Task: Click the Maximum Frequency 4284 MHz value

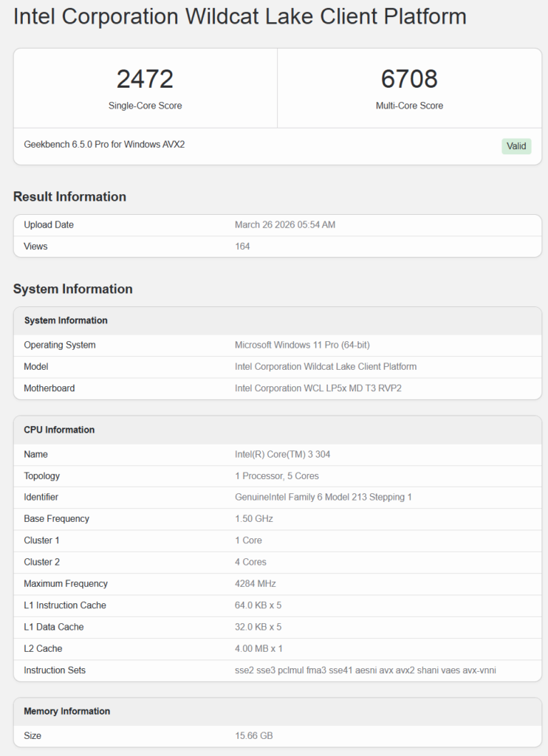Action: (254, 584)
